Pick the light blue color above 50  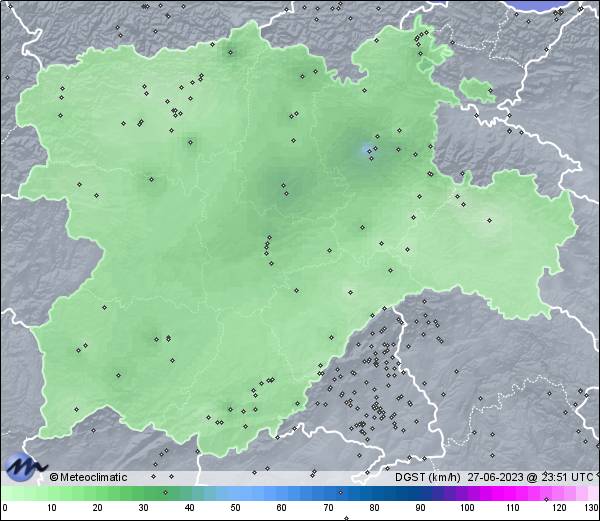click(235, 493)
